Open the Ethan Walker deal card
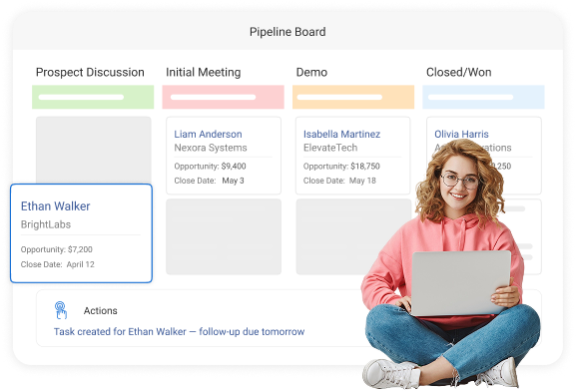This screenshot has width=576, height=392. pos(81,233)
